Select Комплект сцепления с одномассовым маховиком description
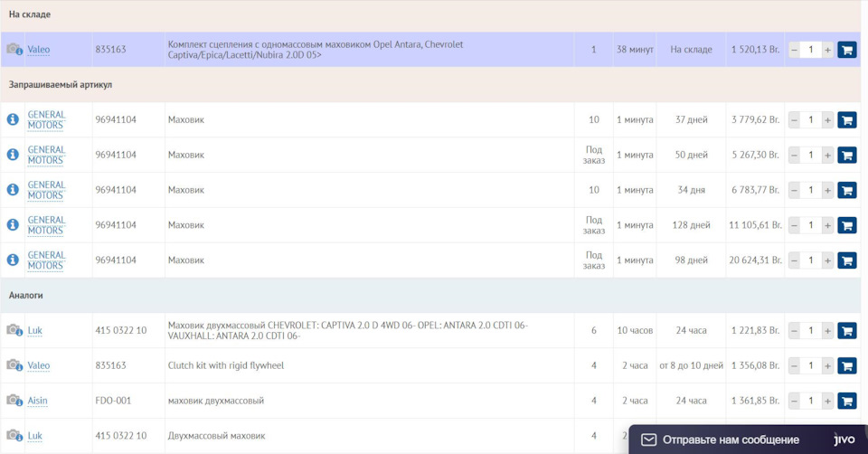 click(x=316, y=49)
